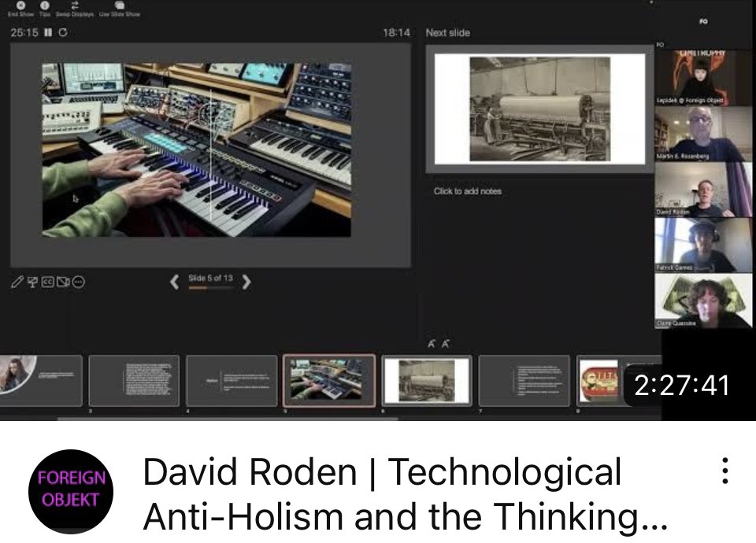Click Patrick's video tile with headphones
Screen dimensions: 756x543
pos(703,245)
